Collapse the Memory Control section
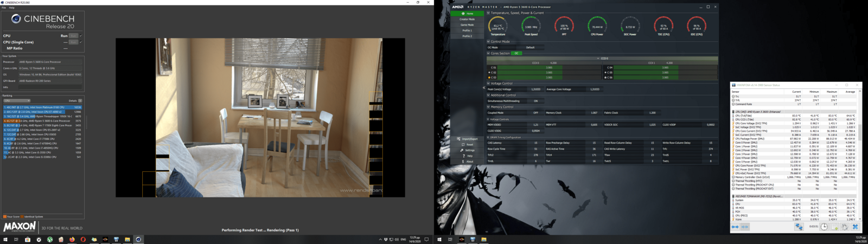The height and width of the screenshot is (244, 868). pos(488,107)
